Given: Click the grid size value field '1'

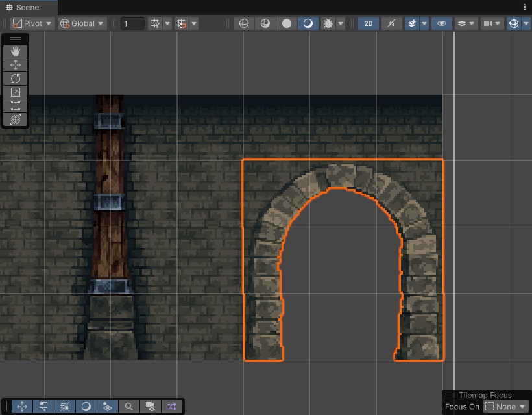Looking at the screenshot, I should 132,23.
